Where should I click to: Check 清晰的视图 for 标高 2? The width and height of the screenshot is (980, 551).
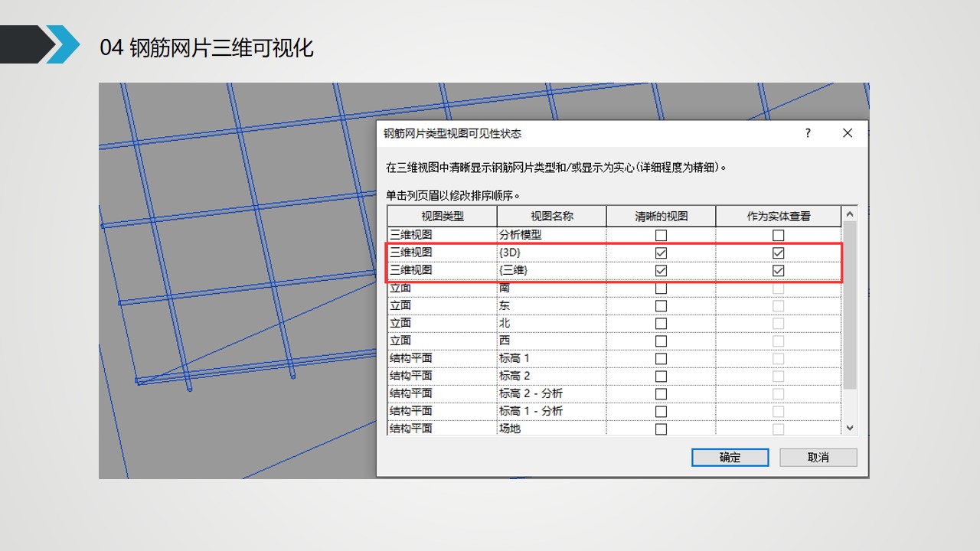click(x=661, y=376)
